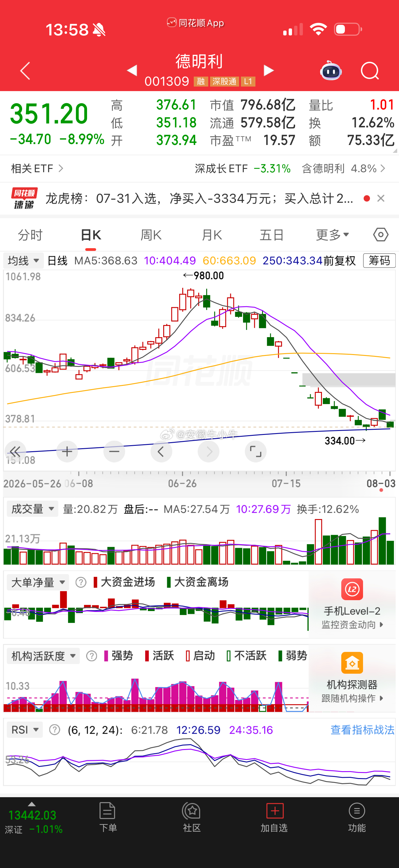The height and width of the screenshot is (868, 399).
Task: Tap current price 351.20
Action: tap(49, 113)
